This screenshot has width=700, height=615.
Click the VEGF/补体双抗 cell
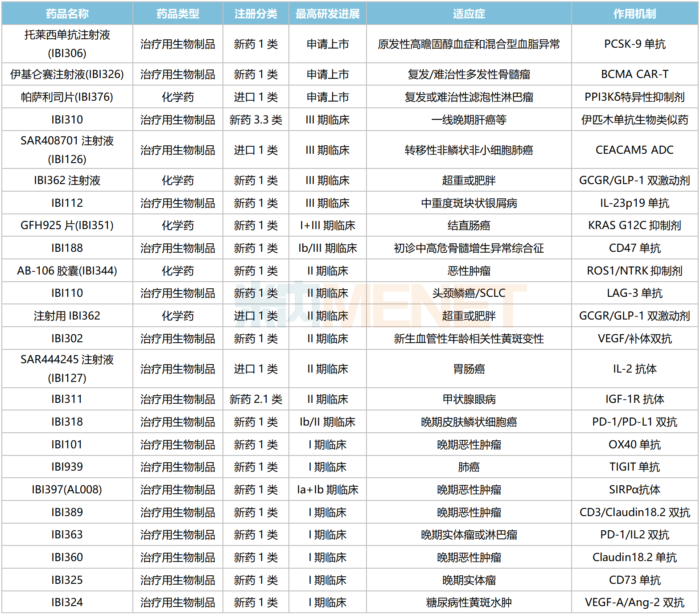[x=635, y=338]
